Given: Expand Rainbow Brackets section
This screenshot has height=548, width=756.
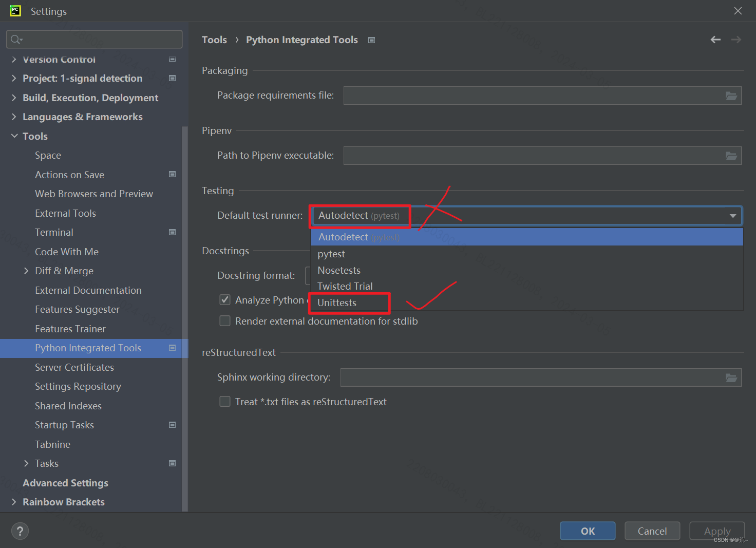Looking at the screenshot, I should pos(14,502).
